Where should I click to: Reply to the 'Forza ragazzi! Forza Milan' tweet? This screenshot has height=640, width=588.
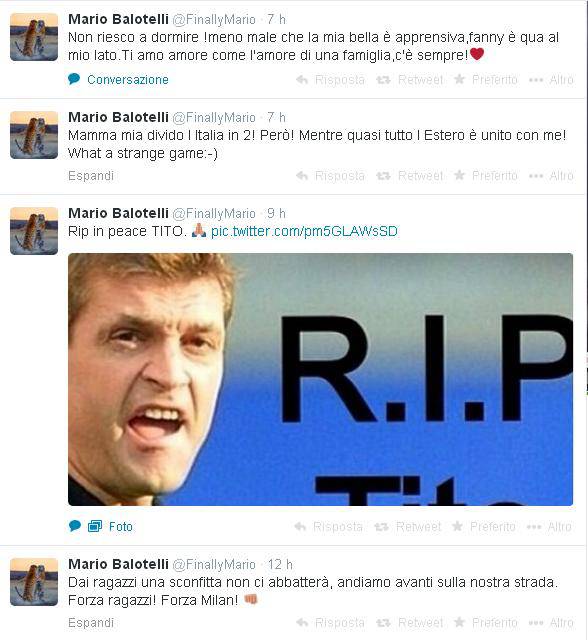[x=331, y=623]
